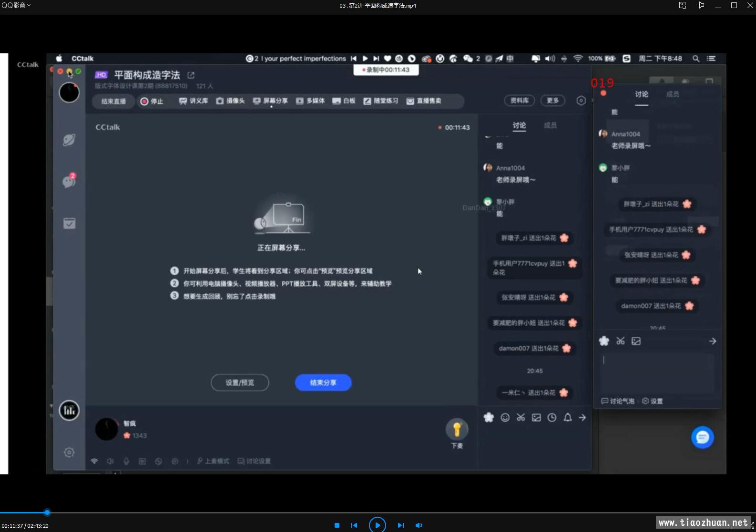Click the user avatar atop CCtalk sidebar
Viewport: 756px width, 532px height.
click(69, 92)
